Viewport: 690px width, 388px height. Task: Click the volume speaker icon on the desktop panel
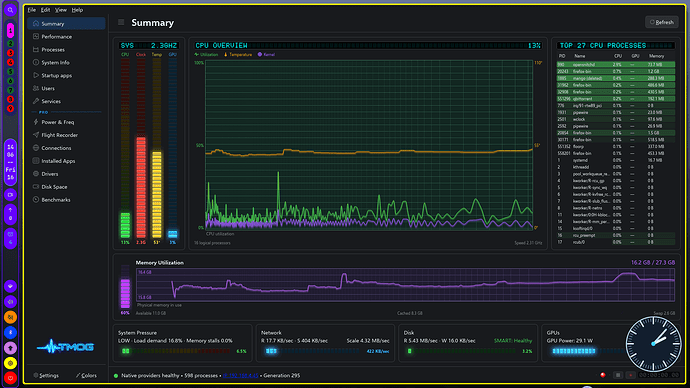[10, 302]
